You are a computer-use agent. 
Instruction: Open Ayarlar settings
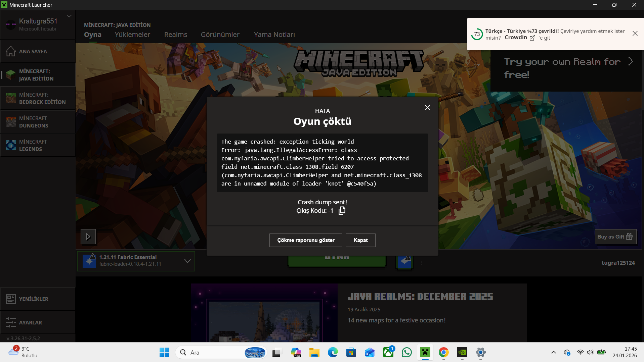coord(38,322)
